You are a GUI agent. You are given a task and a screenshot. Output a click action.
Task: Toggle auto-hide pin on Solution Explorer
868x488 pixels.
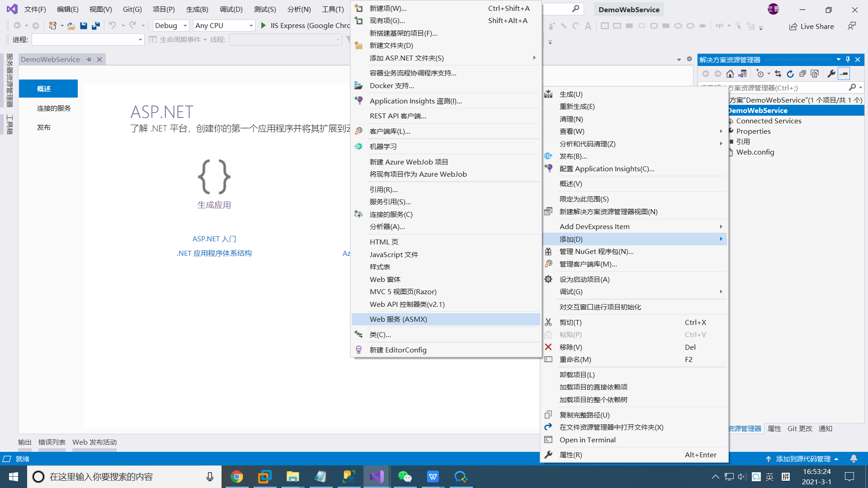848,59
